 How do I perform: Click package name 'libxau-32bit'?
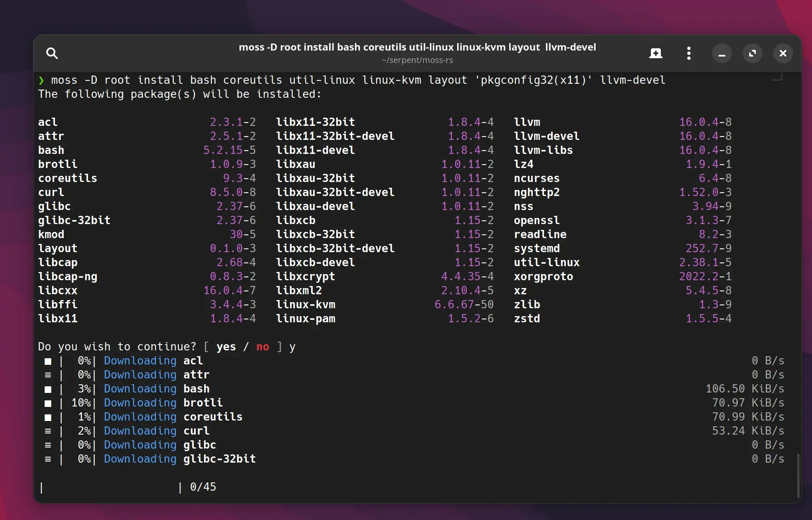(316, 179)
